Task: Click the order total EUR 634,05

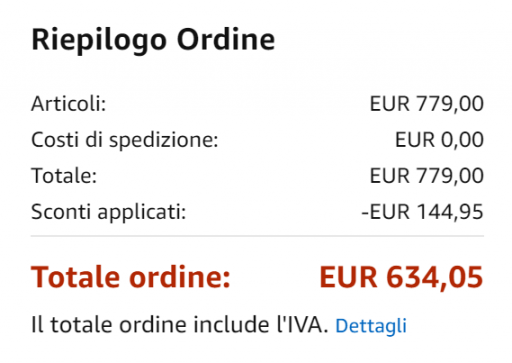Action: [401, 277]
